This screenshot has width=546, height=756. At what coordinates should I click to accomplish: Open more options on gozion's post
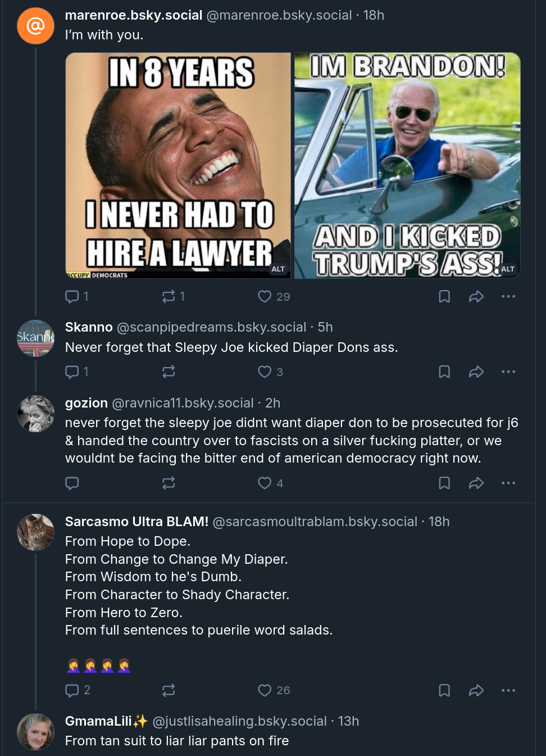[508, 483]
